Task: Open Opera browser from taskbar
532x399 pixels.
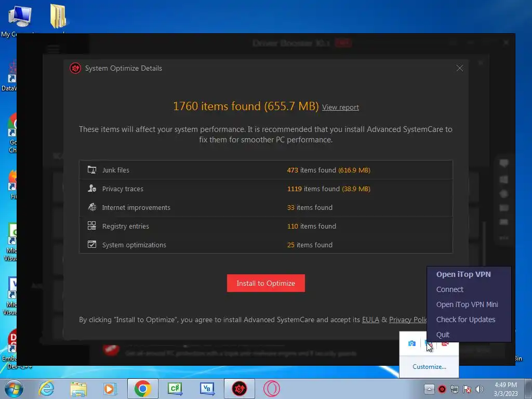Action: click(x=272, y=389)
